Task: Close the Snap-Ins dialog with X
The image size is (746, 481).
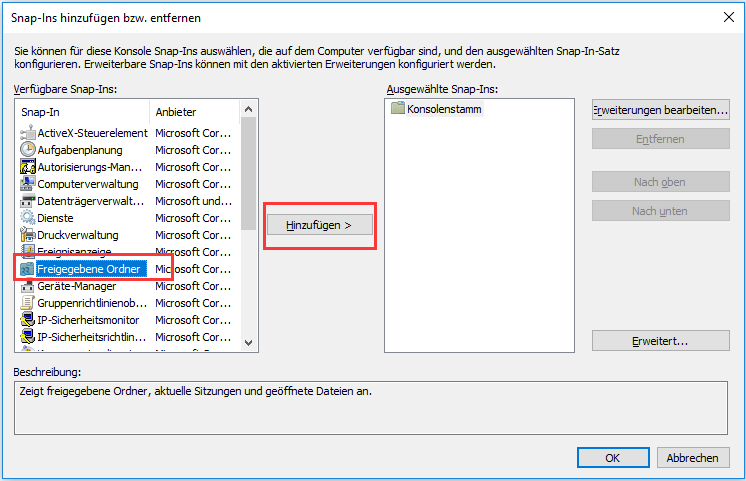Action: tap(728, 18)
